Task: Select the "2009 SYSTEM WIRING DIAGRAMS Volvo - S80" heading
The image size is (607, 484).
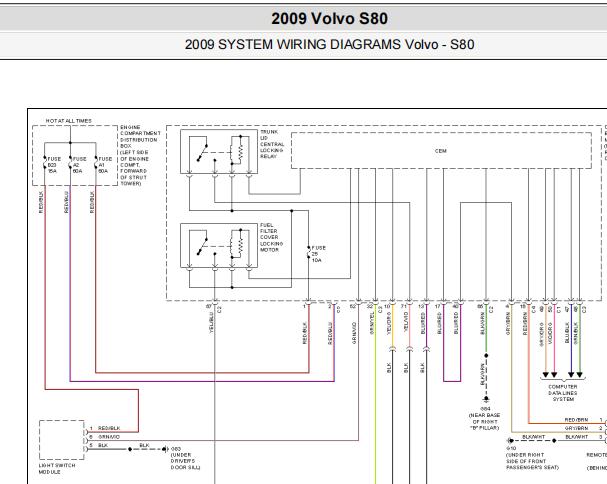Action: tap(329, 45)
